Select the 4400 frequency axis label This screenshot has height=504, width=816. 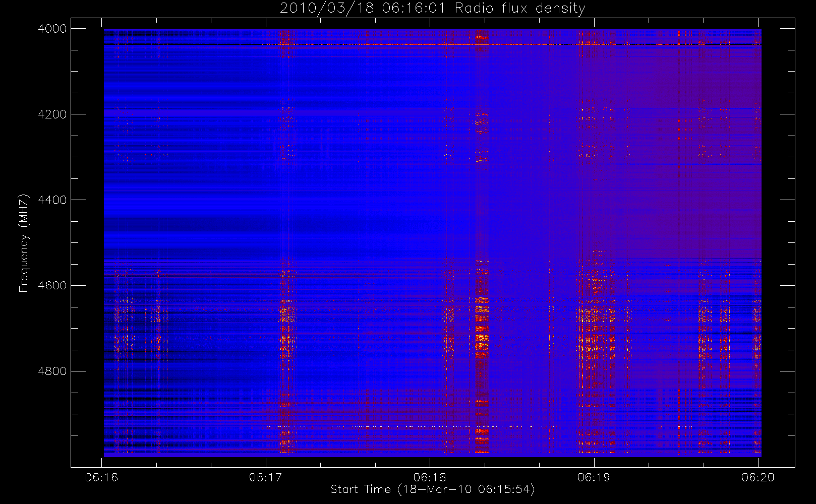[x=52, y=200]
